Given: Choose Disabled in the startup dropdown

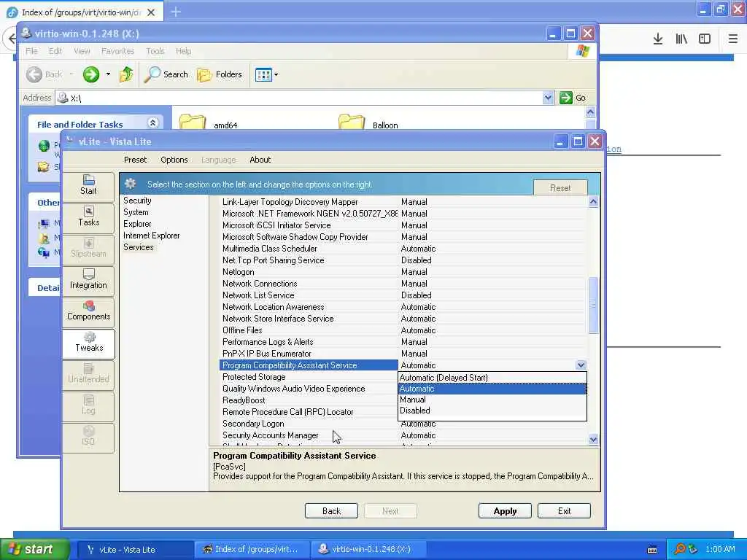Looking at the screenshot, I should [x=492, y=411].
